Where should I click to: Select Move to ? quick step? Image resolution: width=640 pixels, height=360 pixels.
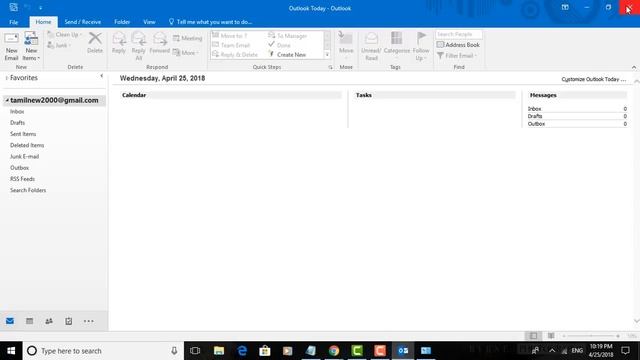click(229, 36)
